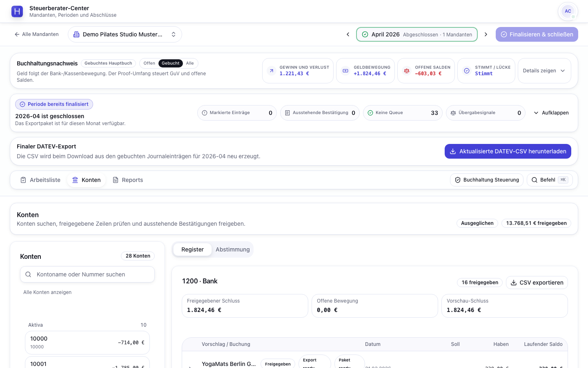Click the Offene Salden scale icon
The height and width of the screenshot is (368, 588).
point(407,71)
